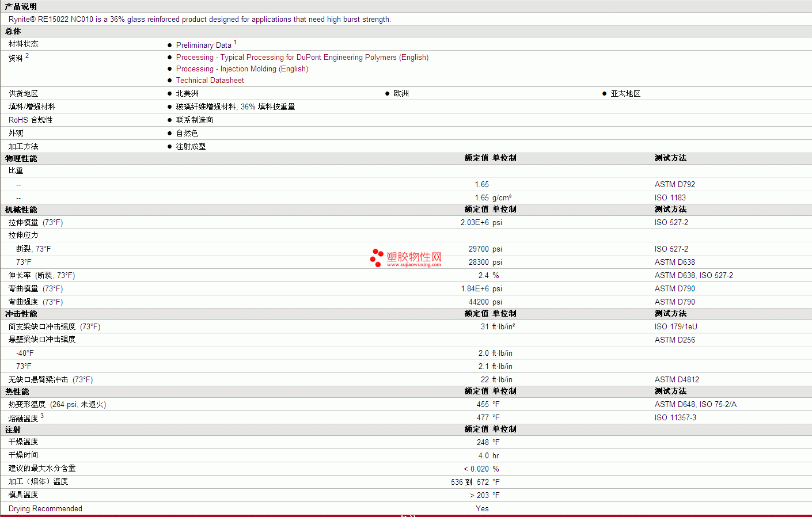The image size is (812, 517).
Task: Click the ISO 1183 test method
Action: point(670,198)
